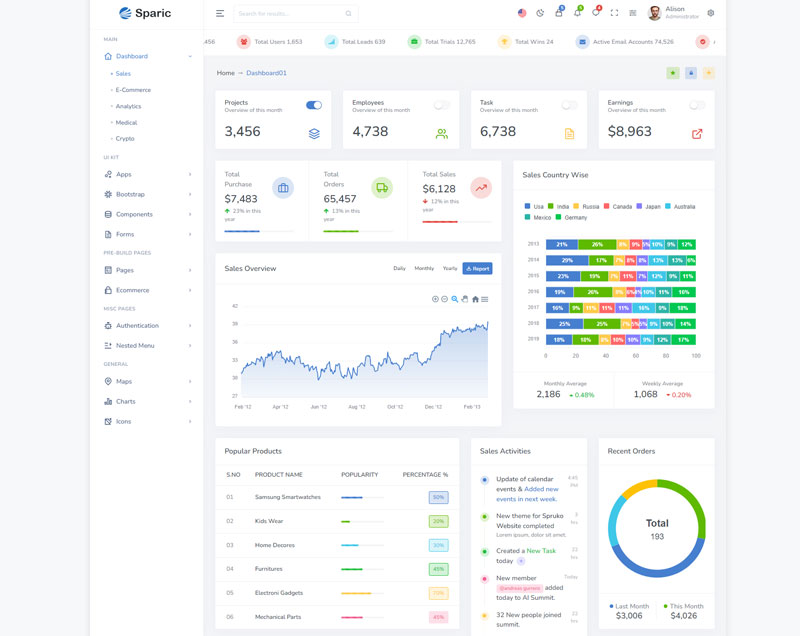Click the notifications bell icon in header
The height and width of the screenshot is (636, 800).
pos(577,13)
